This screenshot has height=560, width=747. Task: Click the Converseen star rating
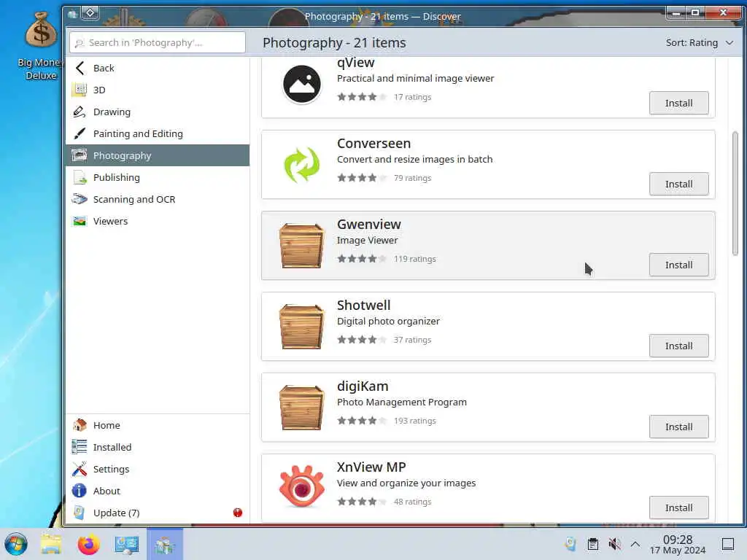[x=362, y=178]
